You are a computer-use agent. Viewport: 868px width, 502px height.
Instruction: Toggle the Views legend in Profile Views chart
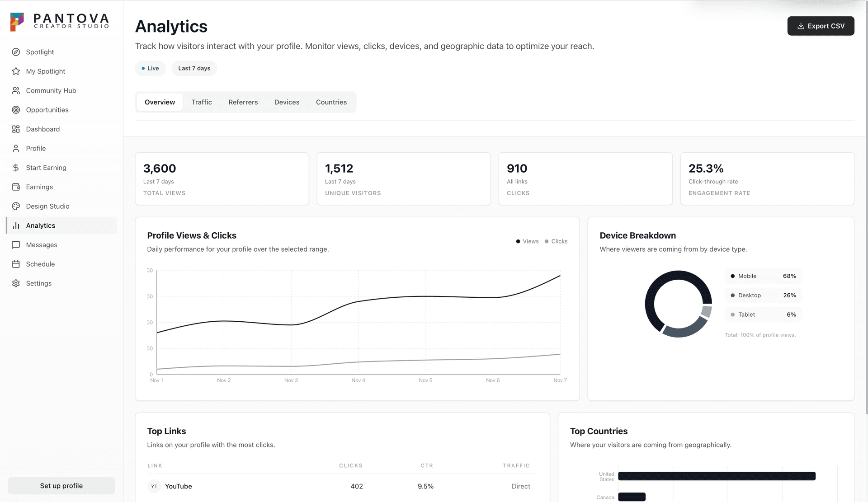coord(527,241)
